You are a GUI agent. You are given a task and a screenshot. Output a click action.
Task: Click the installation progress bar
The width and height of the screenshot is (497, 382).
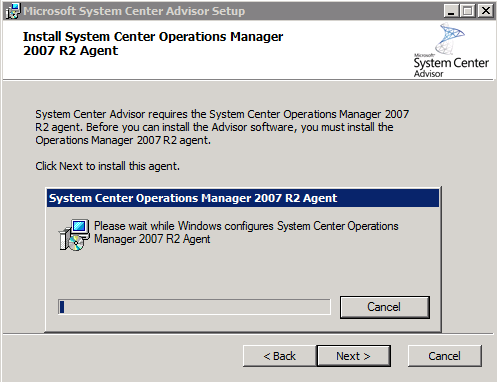[194, 307]
